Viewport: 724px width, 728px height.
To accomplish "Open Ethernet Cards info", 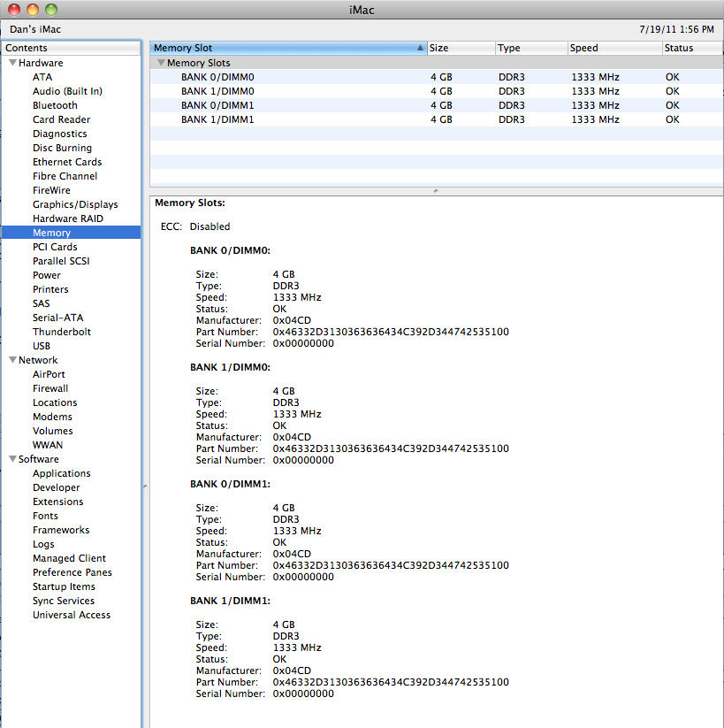I will point(67,162).
